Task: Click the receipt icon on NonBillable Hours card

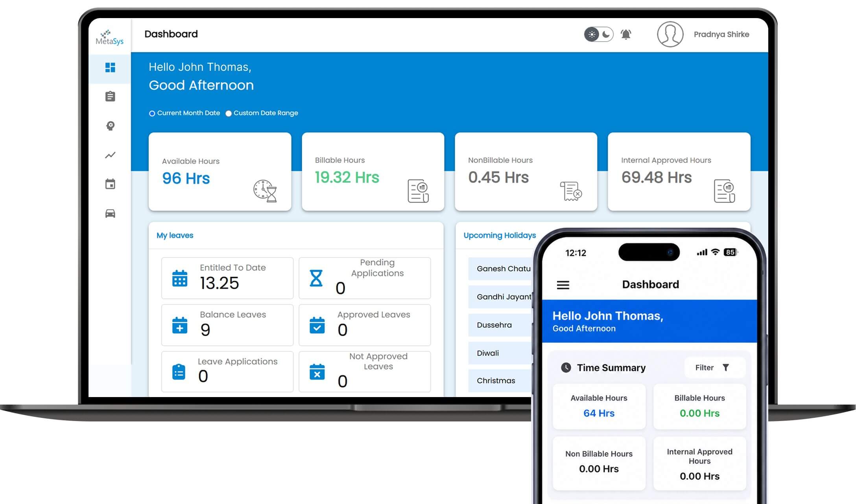Action: pyautogui.click(x=571, y=191)
